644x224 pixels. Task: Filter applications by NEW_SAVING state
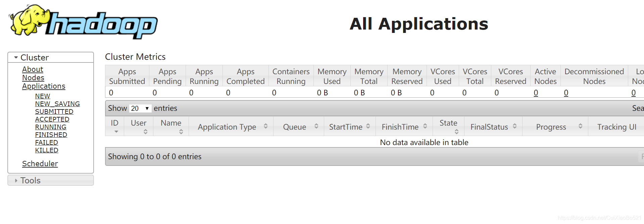tap(57, 104)
